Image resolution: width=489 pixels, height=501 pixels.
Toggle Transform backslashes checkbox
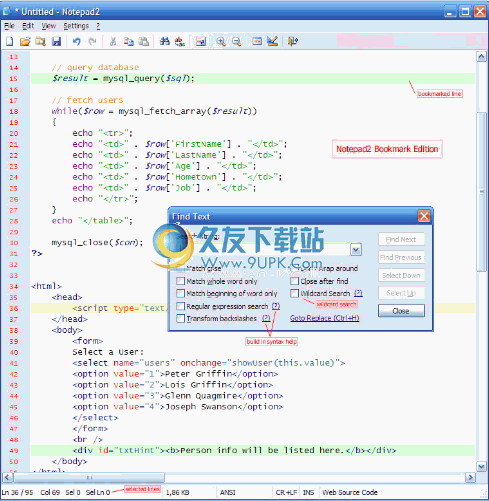(x=180, y=318)
